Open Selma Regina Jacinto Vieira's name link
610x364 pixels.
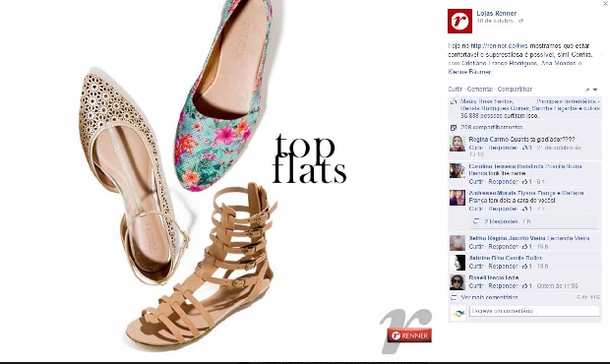[508, 238]
